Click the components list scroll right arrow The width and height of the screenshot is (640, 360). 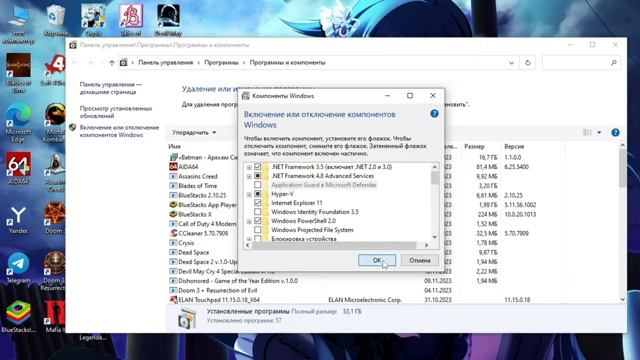click(426, 245)
